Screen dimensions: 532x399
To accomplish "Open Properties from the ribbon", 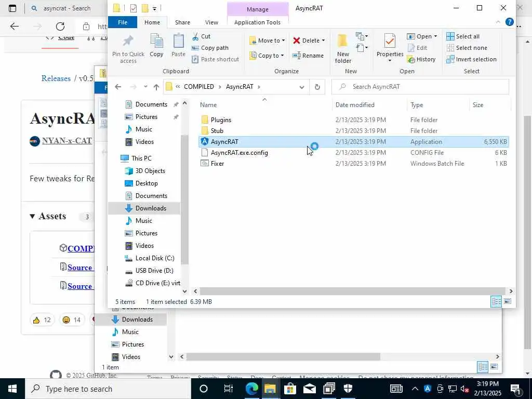I will click(390, 47).
